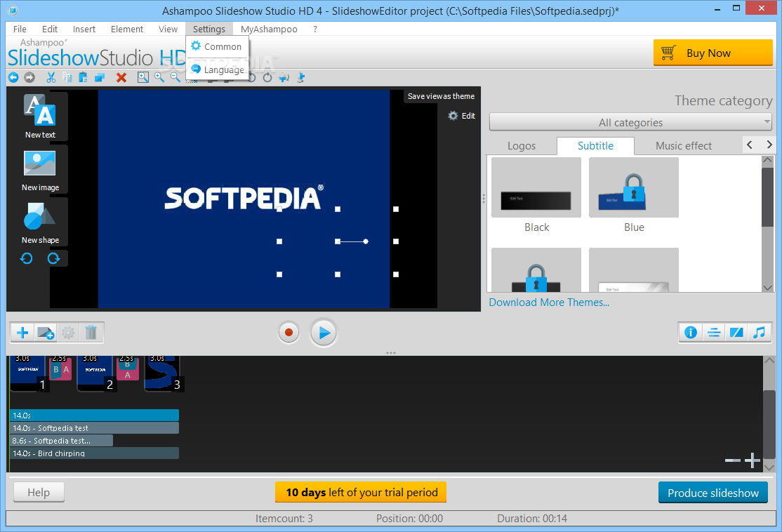The width and height of the screenshot is (782, 532).
Task: Click the Buy Now button
Action: tap(713, 53)
